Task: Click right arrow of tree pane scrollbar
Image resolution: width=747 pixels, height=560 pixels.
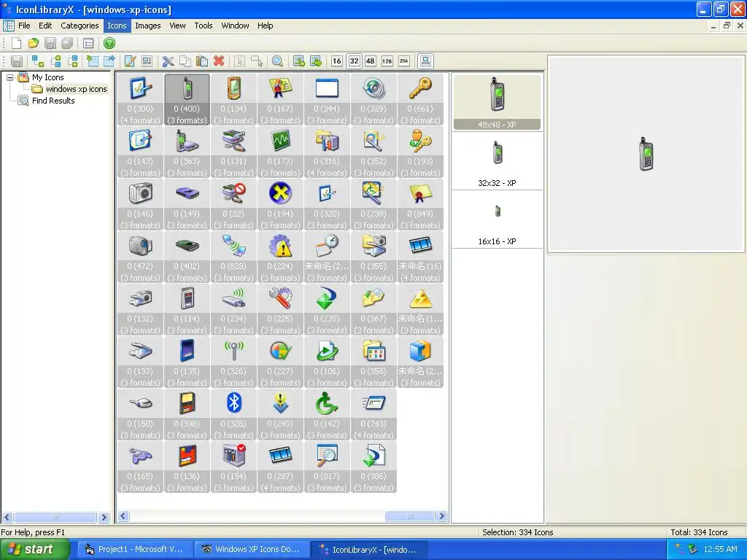Action: click(104, 517)
